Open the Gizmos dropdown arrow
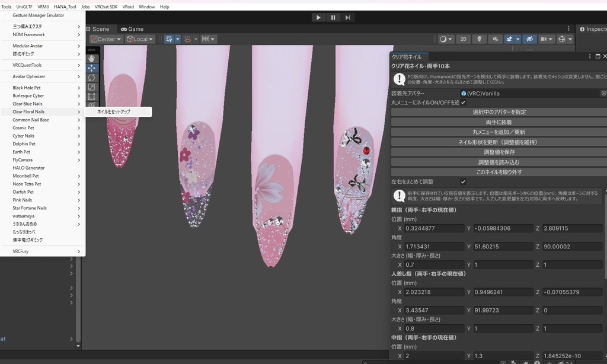607x364 pixels. [x=570, y=39]
